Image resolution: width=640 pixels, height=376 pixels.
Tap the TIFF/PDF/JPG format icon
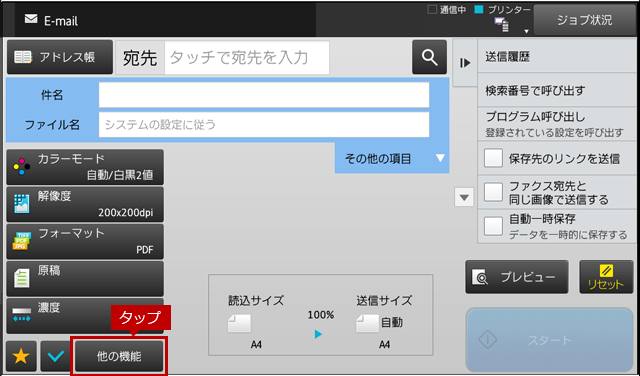pos(22,241)
